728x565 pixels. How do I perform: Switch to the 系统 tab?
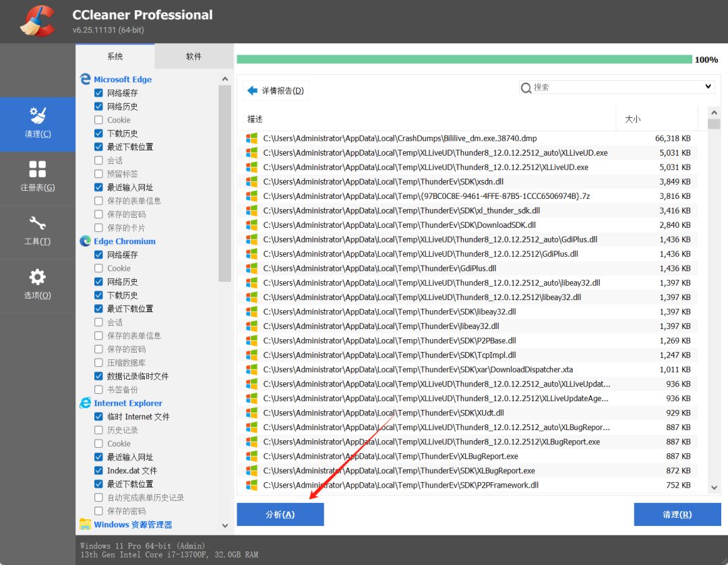point(115,56)
